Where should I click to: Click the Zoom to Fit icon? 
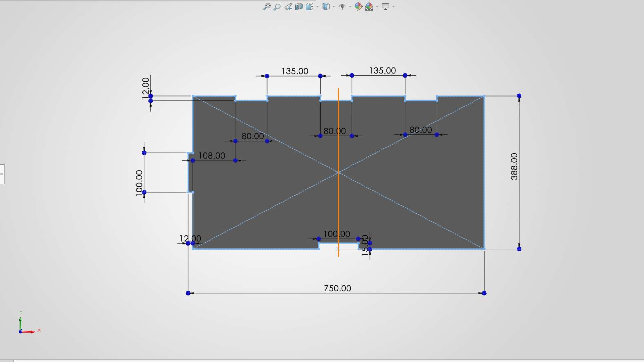[x=267, y=7]
